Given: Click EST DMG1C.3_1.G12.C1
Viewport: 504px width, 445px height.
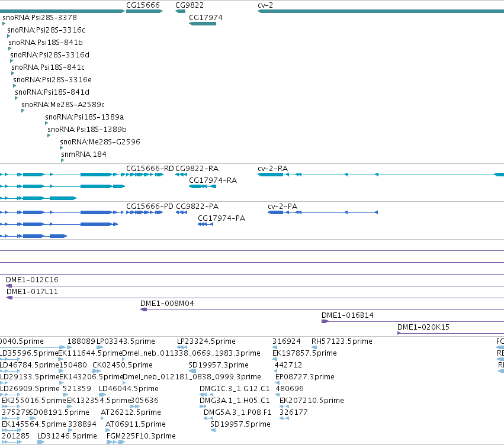Looking at the screenshot, I should click(235, 389).
